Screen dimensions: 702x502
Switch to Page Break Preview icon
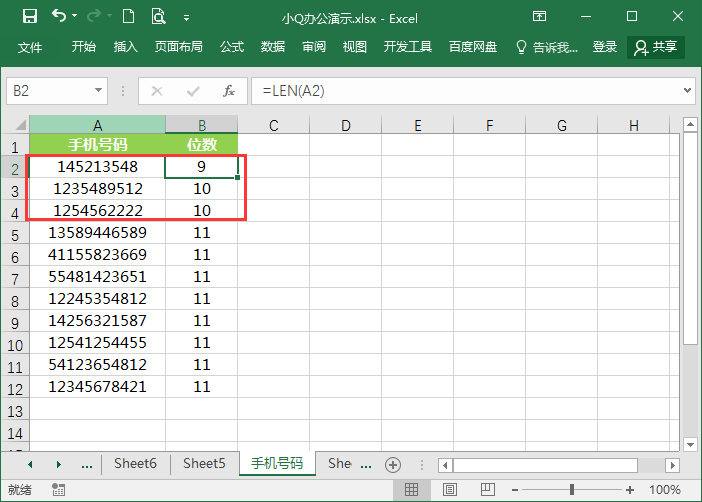488,489
